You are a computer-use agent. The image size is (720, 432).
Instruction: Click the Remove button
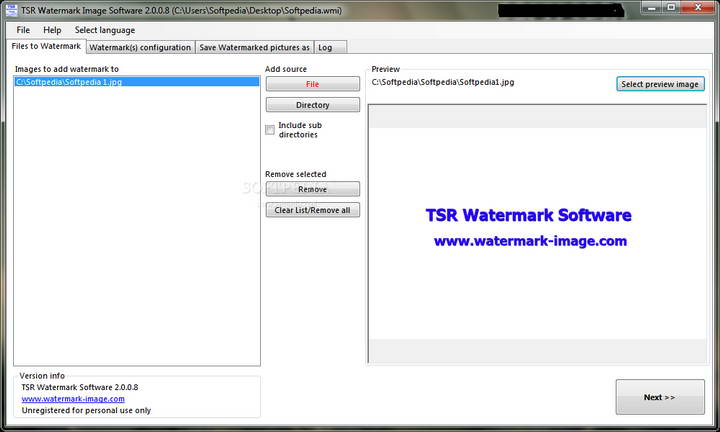coord(313,189)
